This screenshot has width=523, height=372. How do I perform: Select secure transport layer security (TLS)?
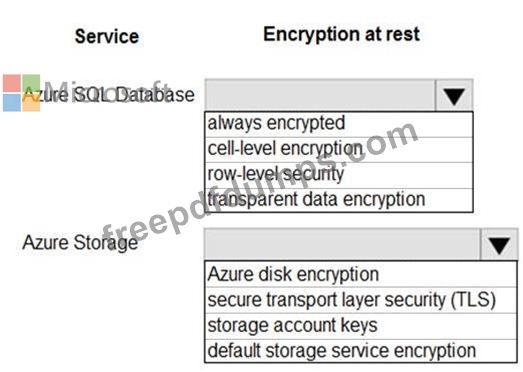point(361,300)
